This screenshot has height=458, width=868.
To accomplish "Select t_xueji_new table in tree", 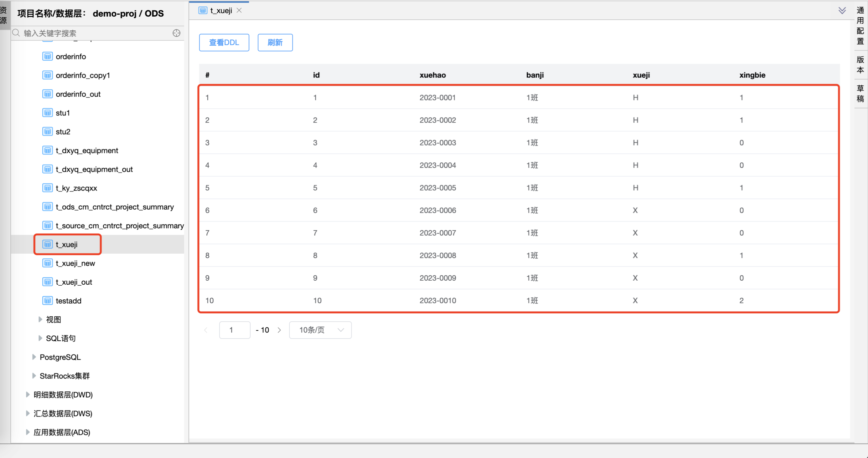I will coord(75,263).
